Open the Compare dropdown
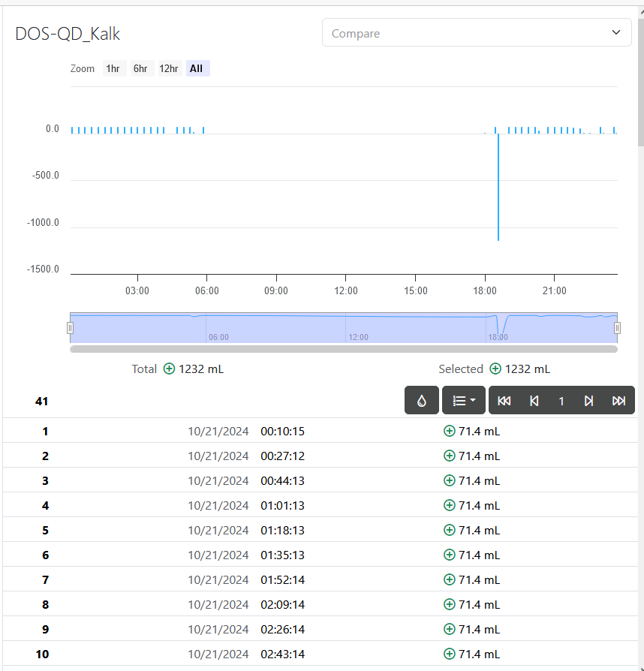The width and height of the screenshot is (644, 671). tap(477, 32)
